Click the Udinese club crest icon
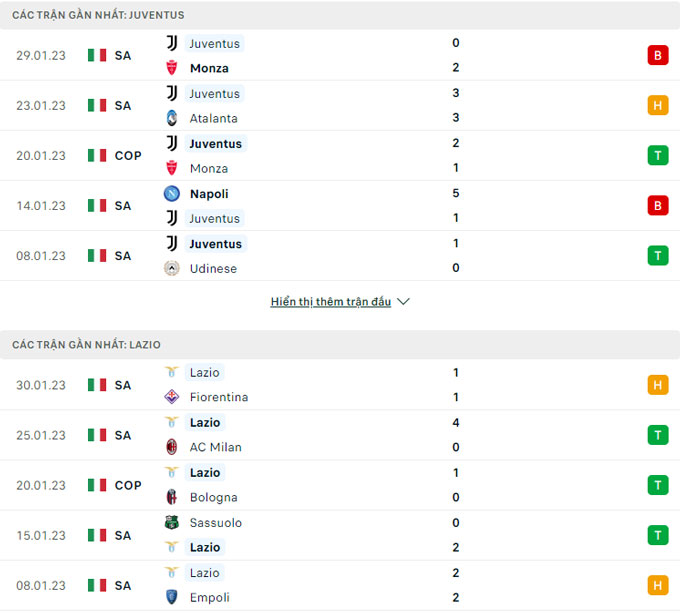 coord(172,268)
